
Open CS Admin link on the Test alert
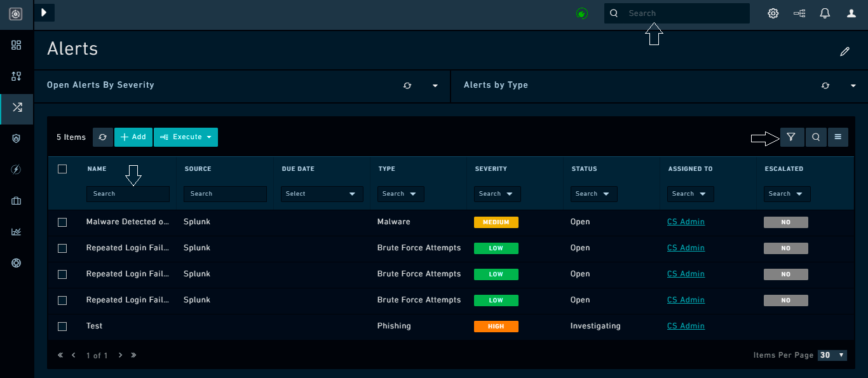coord(686,326)
